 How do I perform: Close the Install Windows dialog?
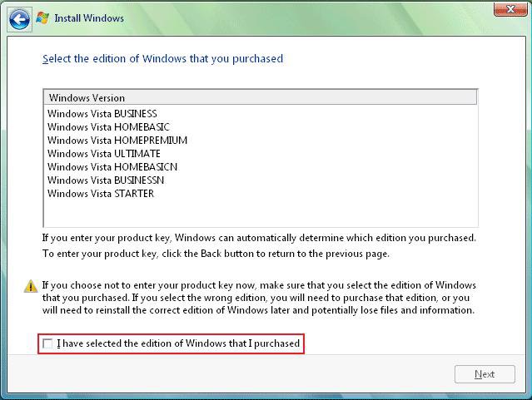(510, 9)
